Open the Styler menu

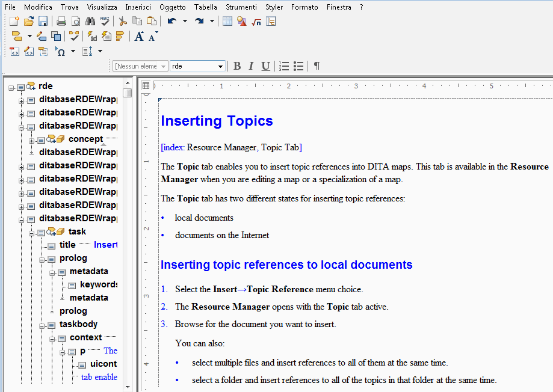coord(274,7)
